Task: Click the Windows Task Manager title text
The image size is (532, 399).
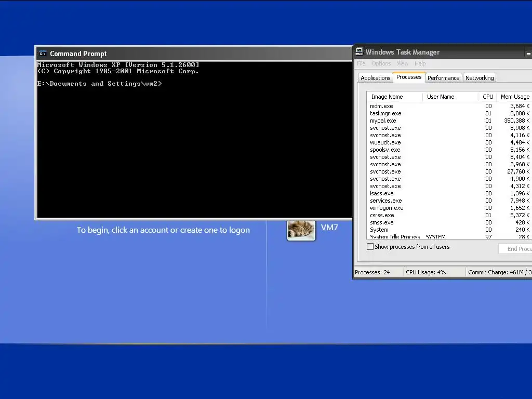Action: [403, 52]
